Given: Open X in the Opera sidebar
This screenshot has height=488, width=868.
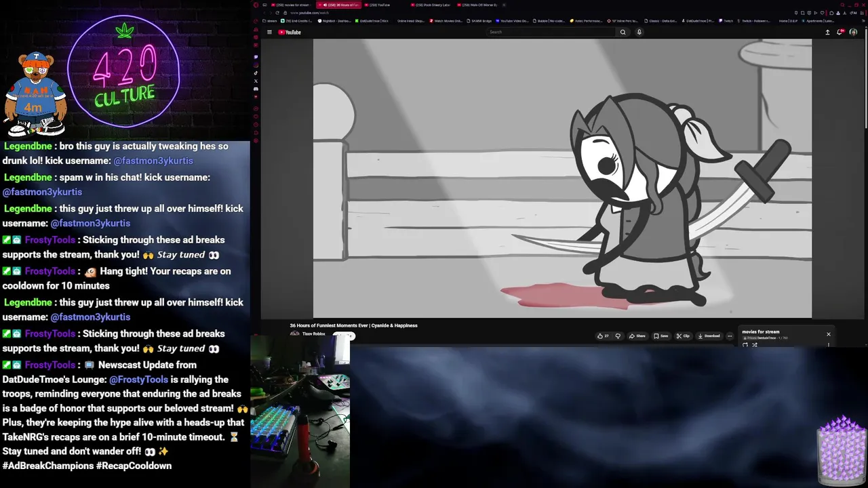Looking at the screenshot, I should [x=256, y=81].
